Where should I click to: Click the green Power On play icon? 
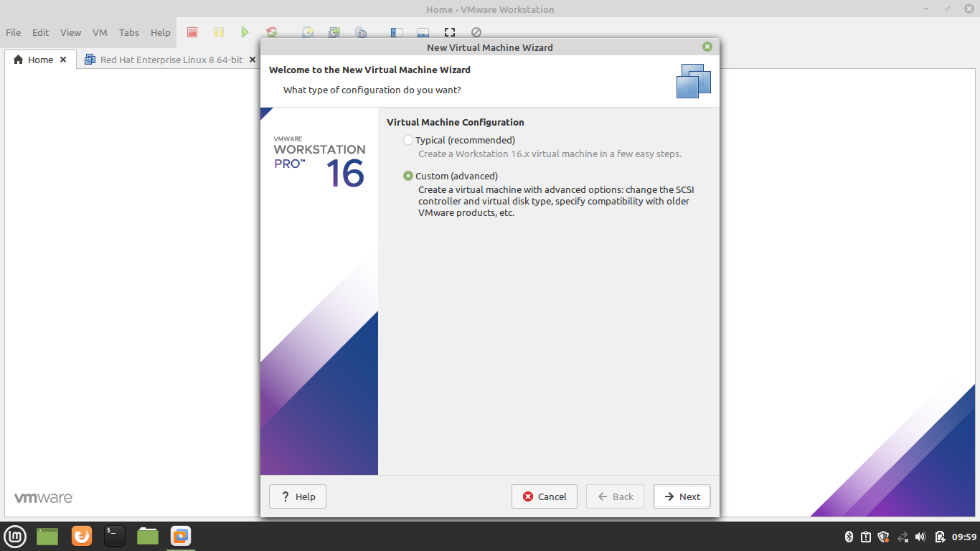click(245, 32)
